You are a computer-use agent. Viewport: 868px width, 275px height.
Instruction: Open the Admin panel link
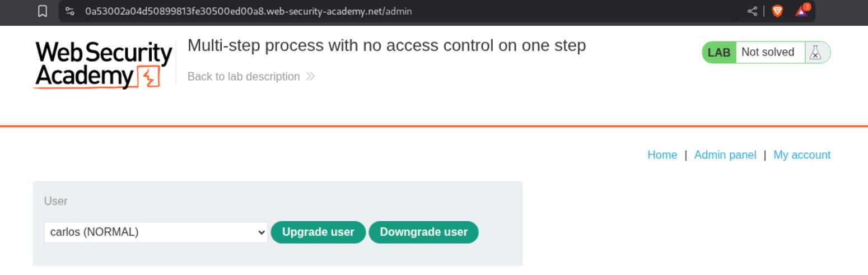click(725, 155)
